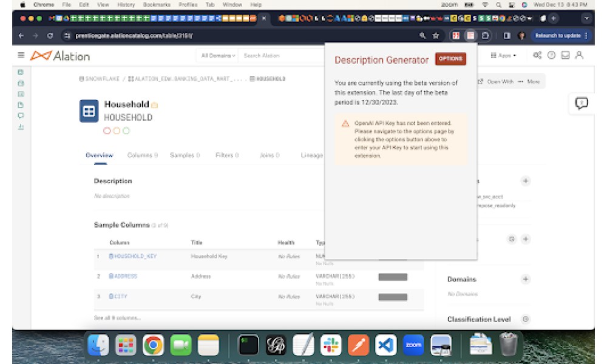This screenshot has width=607, height=364.
Task: Click the Chrome address bar URL
Action: click(x=134, y=36)
